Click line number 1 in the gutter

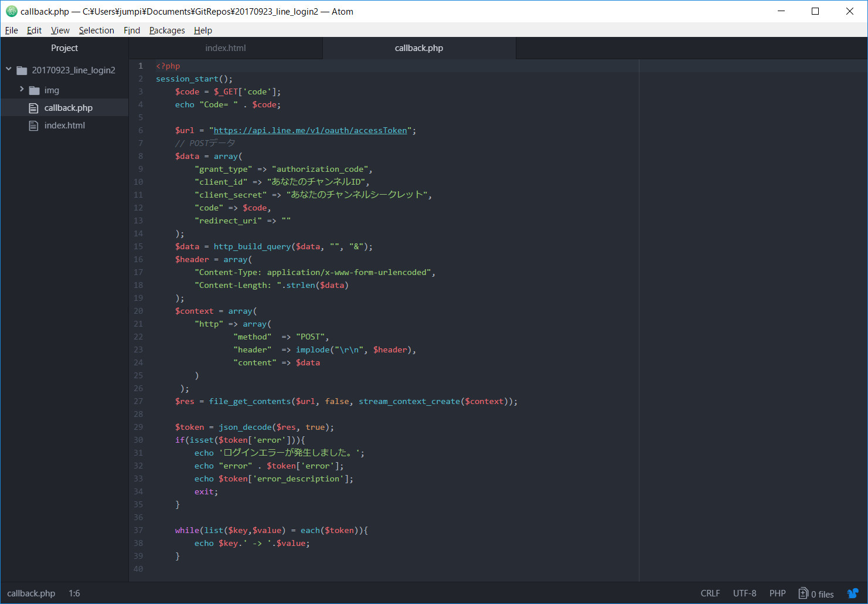141,66
